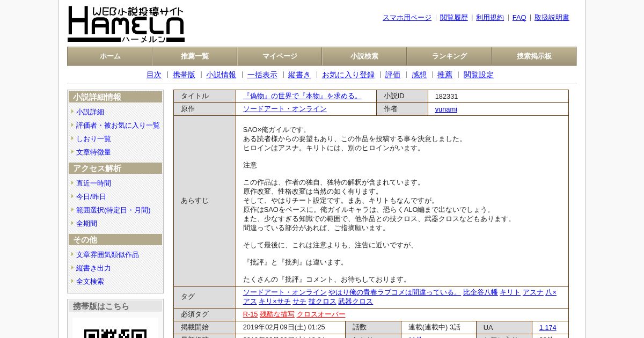644x338 pixels.
Task: View 全期間 access analysis
Action: point(86,224)
